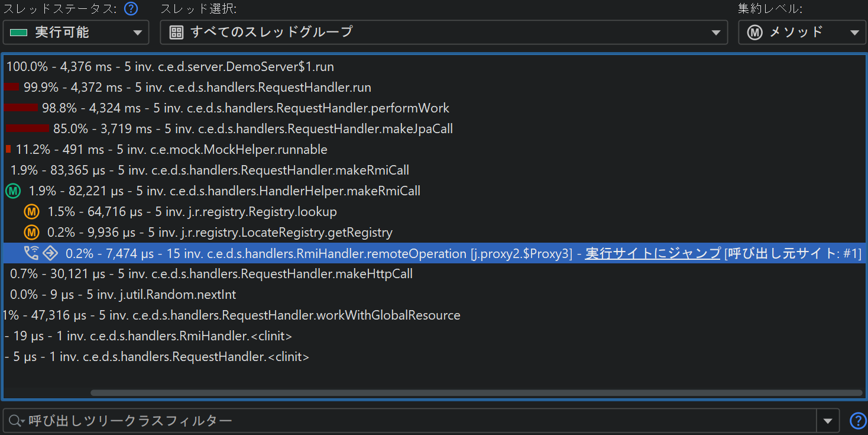Click the orange M icon beside LocateRegistry.getRegistry

coord(31,233)
